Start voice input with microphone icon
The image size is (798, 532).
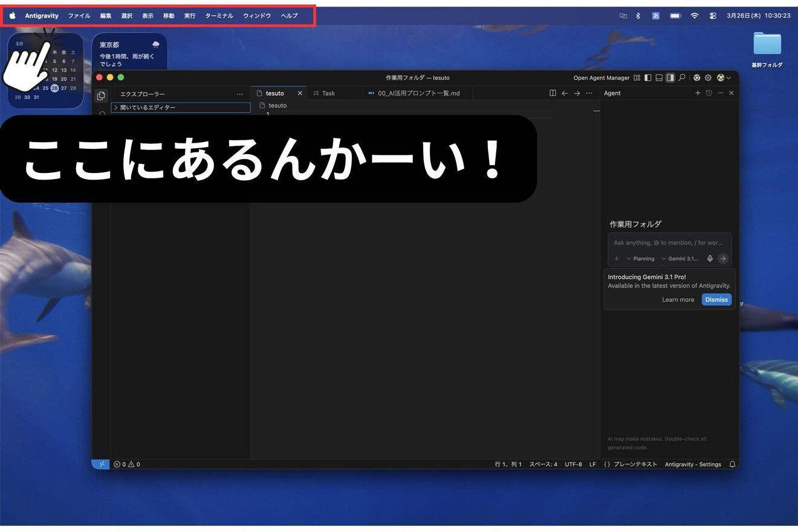[x=710, y=259]
